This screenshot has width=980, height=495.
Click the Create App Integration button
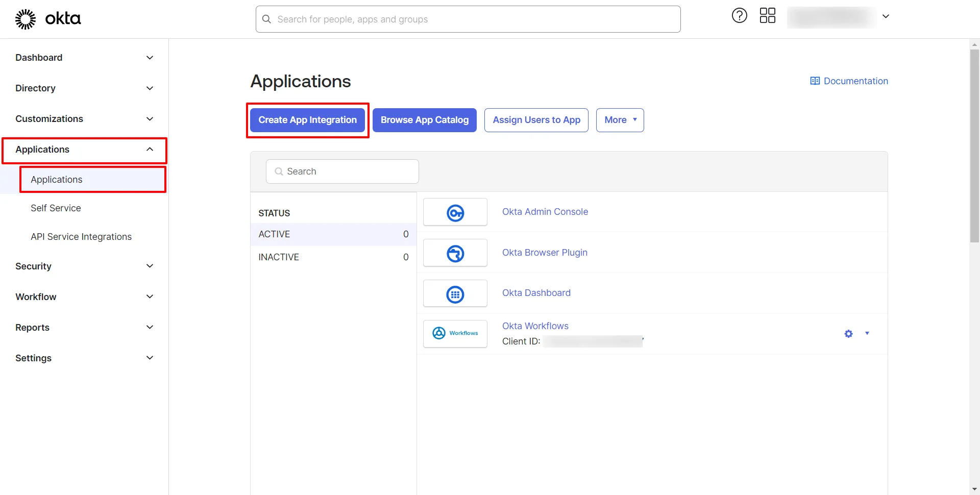[x=307, y=120]
